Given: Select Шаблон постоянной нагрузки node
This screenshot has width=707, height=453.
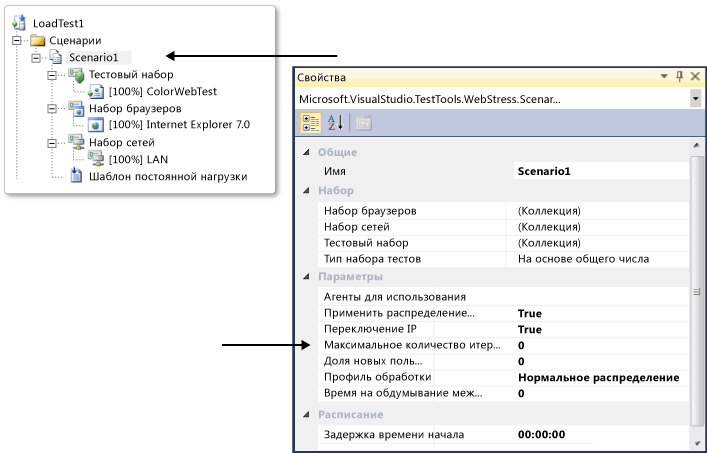Looking at the screenshot, I should point(168,176).
